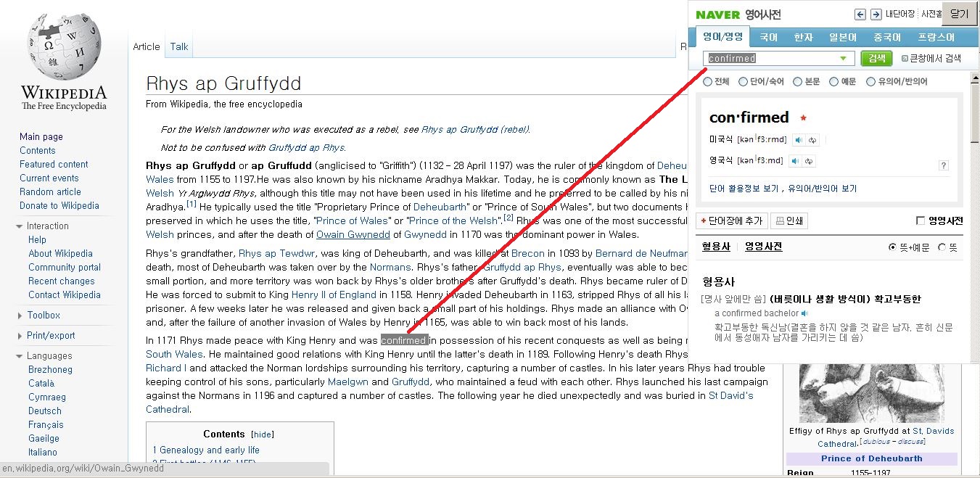The width and height of the screenshot is (980, 478).
Task: Switch to 국어 dictionary tab
Action: click(x=769, y=37)
